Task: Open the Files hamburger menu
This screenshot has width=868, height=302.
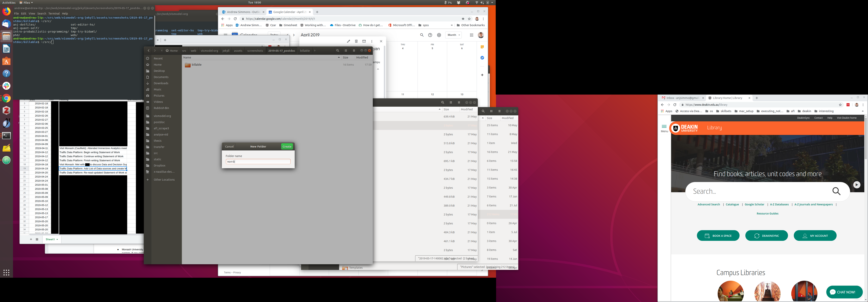Action: [x=354, y=51]
